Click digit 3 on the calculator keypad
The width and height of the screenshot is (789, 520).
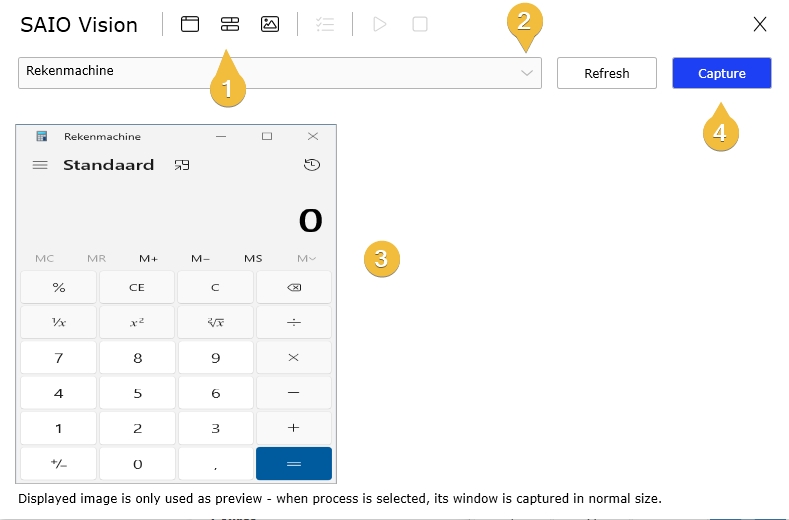215,428
